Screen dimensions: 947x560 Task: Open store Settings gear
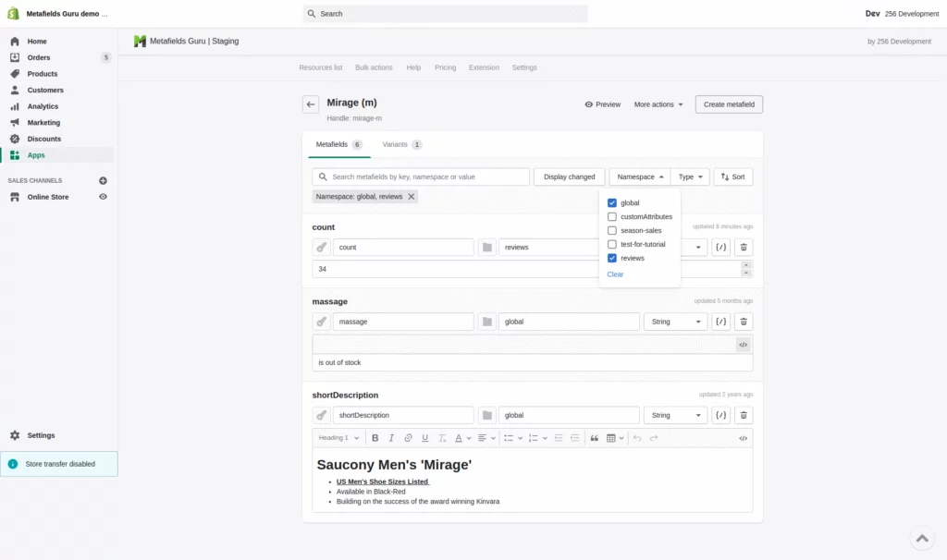[15, 435]
